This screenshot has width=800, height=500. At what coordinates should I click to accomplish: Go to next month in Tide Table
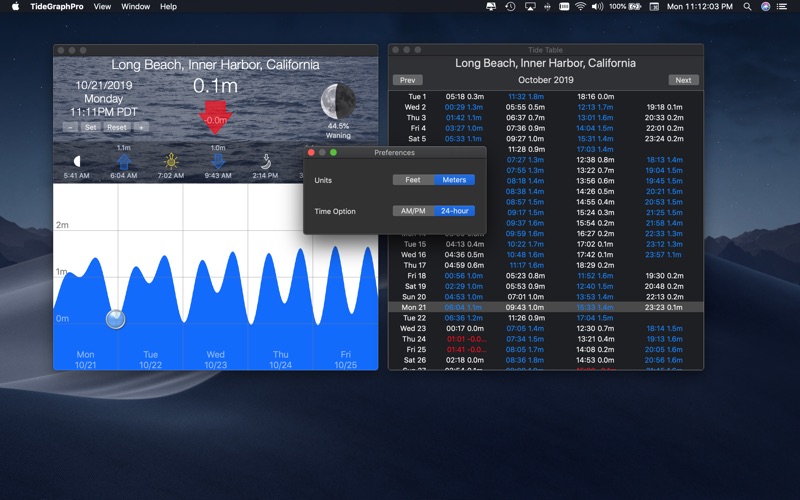(x=683, y=80)
